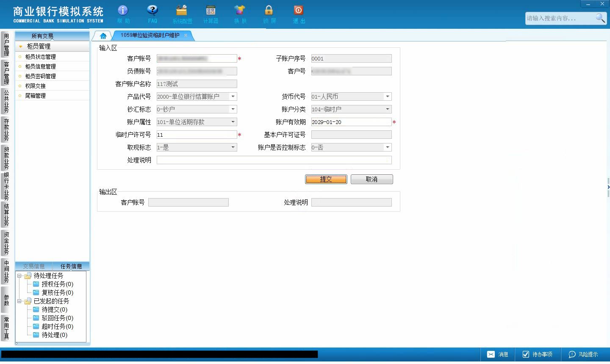
Task: Open Messages (消息) in status bar
Action: [497, 354]
